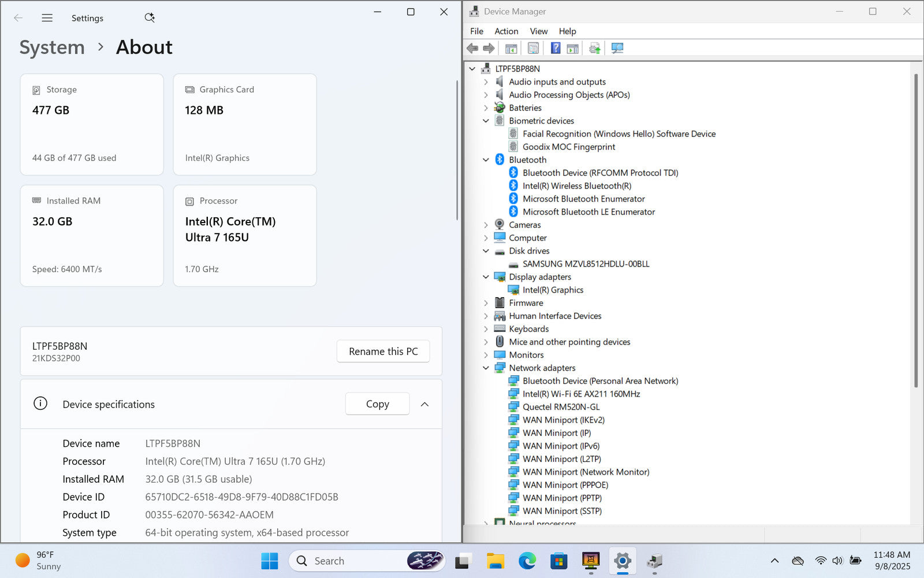
Task: Select Intel(R) Wi-Fi 6E AX211 160MHz
Action: (581, 394)
